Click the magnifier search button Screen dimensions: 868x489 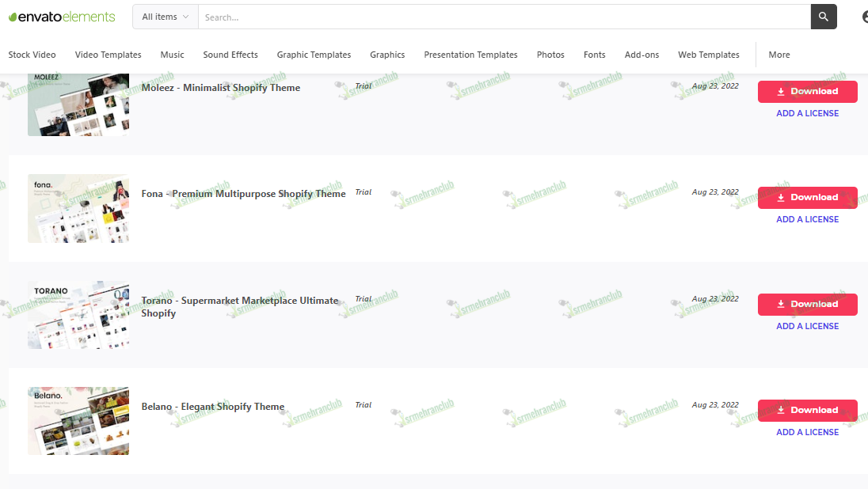coord(824,17)
